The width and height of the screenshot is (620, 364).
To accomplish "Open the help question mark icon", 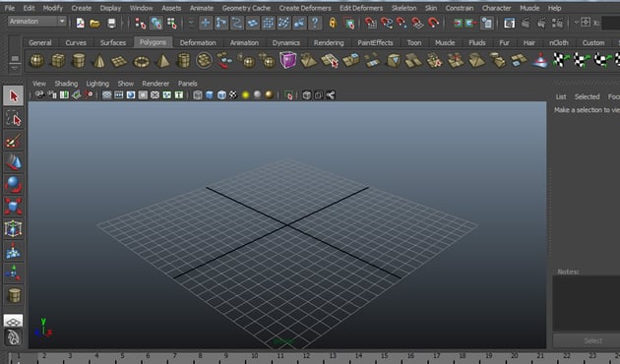I will pos(315,23).
